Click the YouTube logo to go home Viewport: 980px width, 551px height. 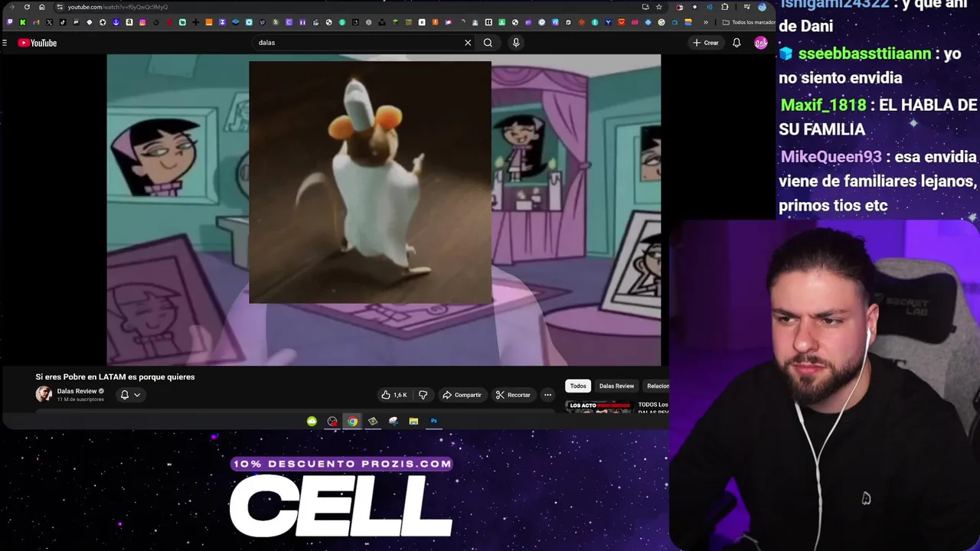[38, 43]
